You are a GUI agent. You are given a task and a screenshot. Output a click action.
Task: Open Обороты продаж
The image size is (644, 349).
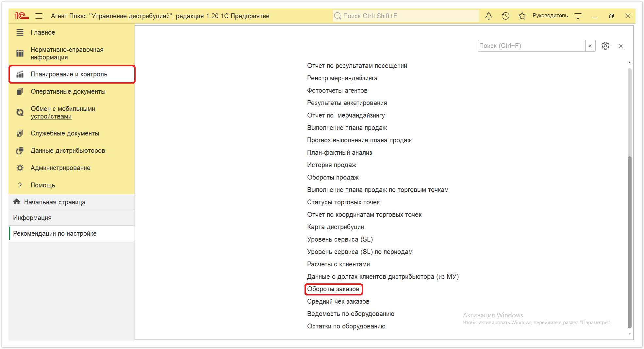(333, 177)
